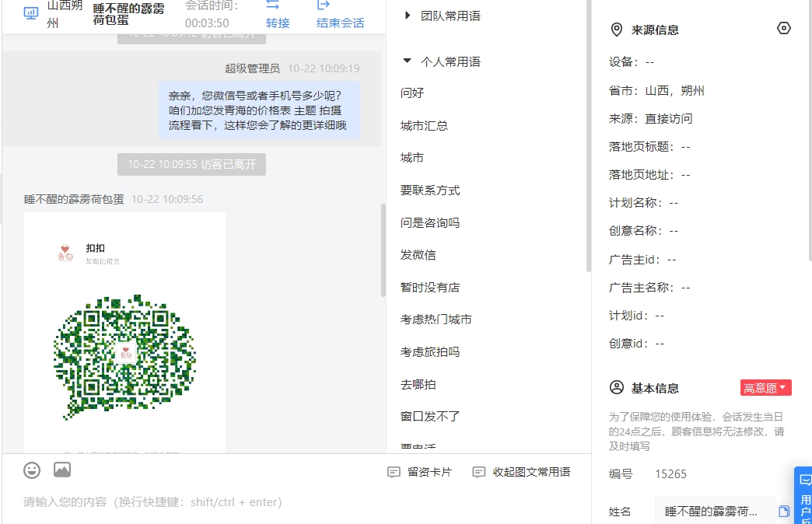Click the 计划名称 entry
The image size is (812, 524).
tap(644, 202)
